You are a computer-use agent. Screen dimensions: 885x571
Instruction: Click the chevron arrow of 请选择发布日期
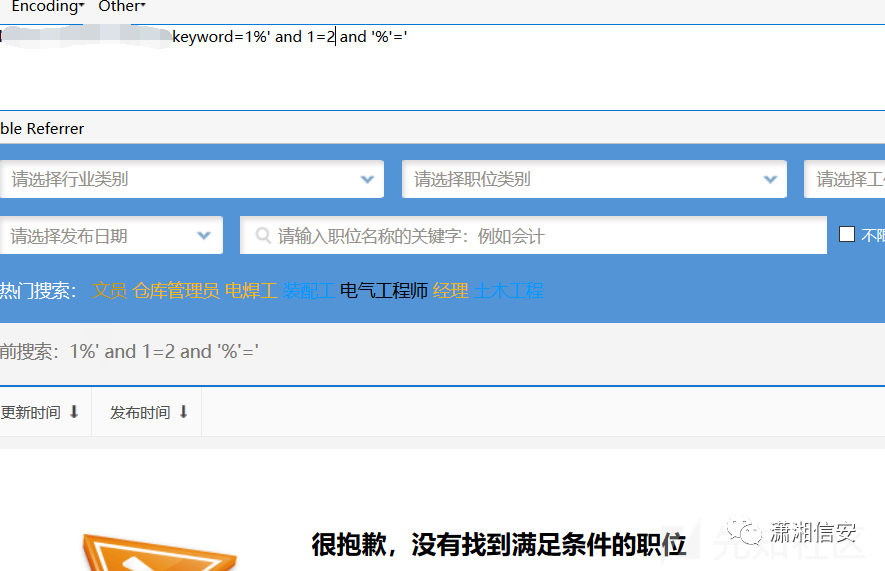[204, 235]
